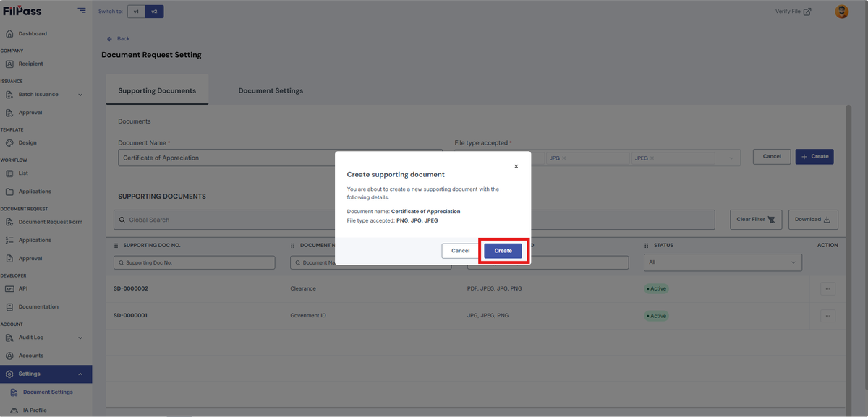Click the Batch Issuance icon
Viewport: 868px width, 417px height.
click(x=9, y=95)
